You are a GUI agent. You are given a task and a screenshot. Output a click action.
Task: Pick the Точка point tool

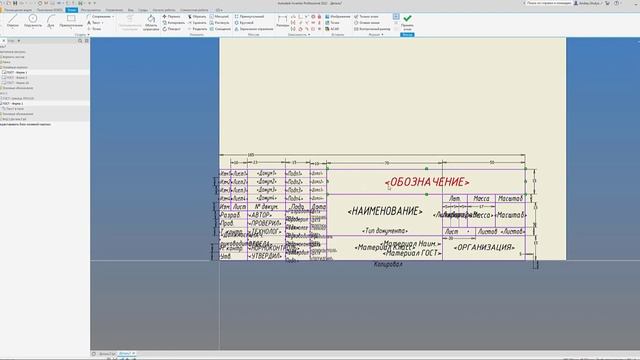click(x=94, y=29)
